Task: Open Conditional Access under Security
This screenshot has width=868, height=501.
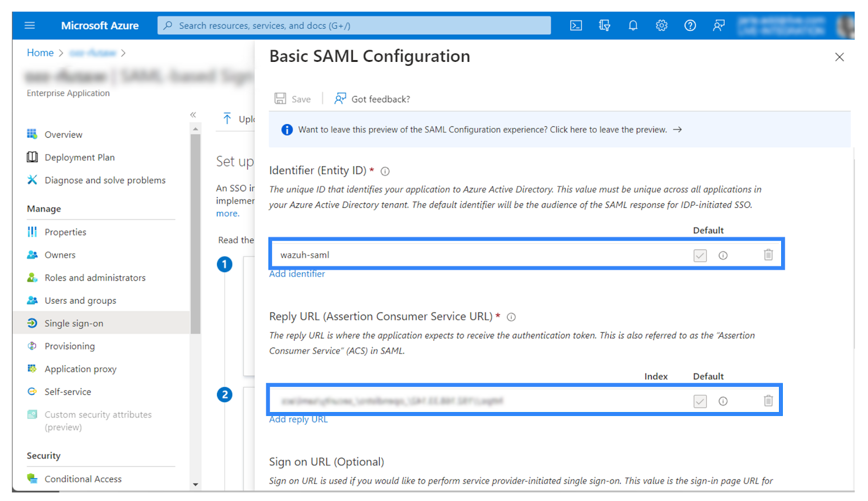Action: 83,479
